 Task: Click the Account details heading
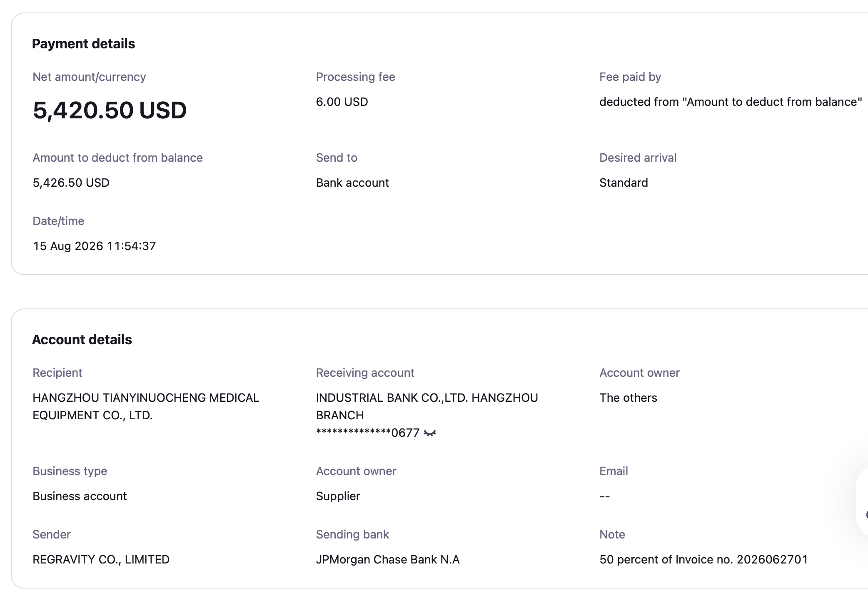(82, 340)
